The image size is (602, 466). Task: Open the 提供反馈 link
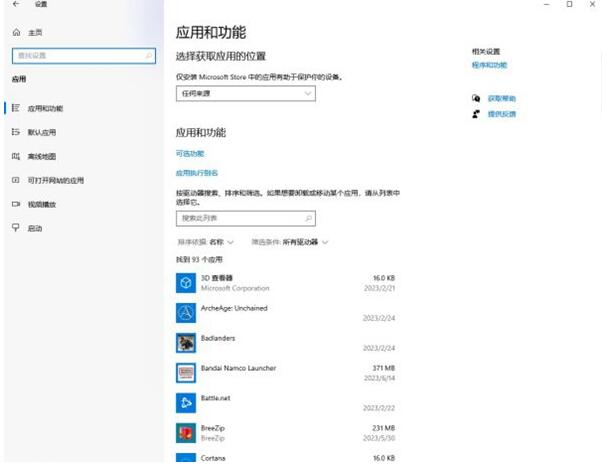(502, 114)
